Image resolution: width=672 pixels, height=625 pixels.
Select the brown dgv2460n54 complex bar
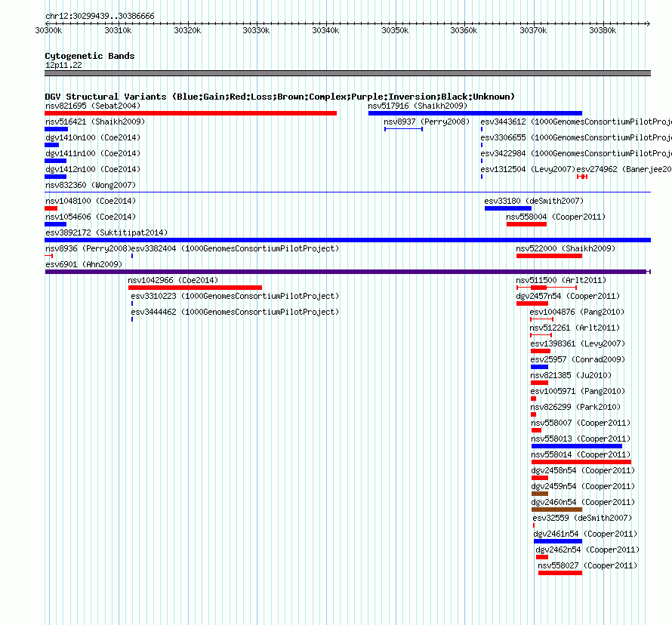[x=556, y=510]
